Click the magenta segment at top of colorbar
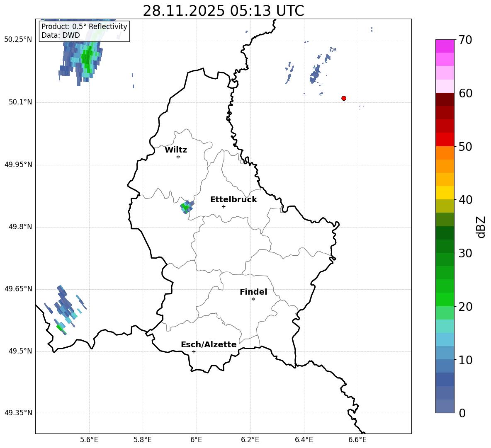 445,46
